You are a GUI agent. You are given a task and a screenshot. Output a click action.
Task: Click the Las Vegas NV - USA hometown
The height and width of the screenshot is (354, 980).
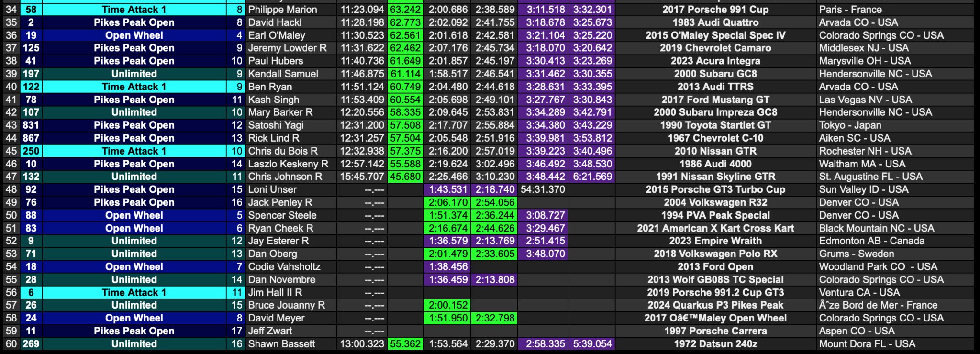[x=866, y=100]
